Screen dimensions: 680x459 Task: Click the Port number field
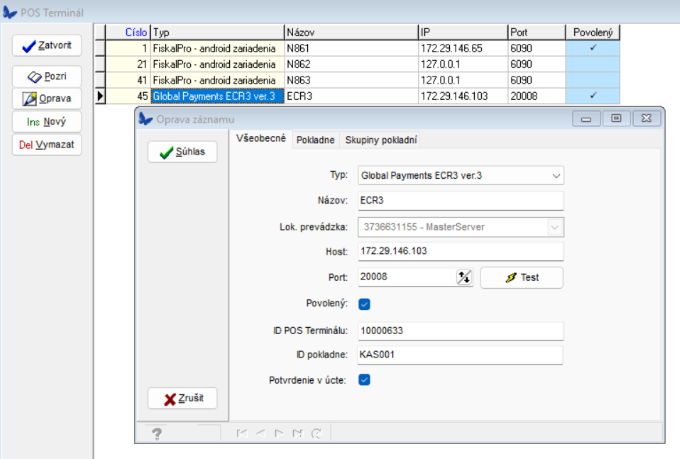coord(407,277)
